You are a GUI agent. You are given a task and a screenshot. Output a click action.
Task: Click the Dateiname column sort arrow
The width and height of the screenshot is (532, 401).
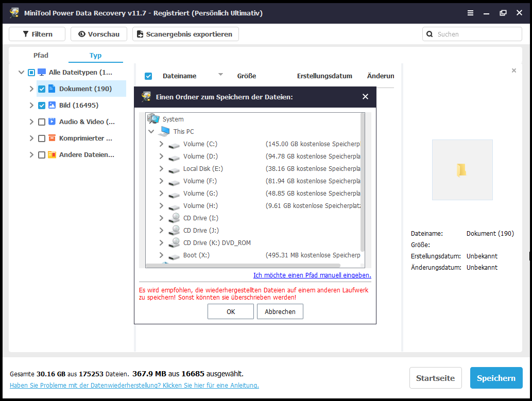tap(220, 74)
